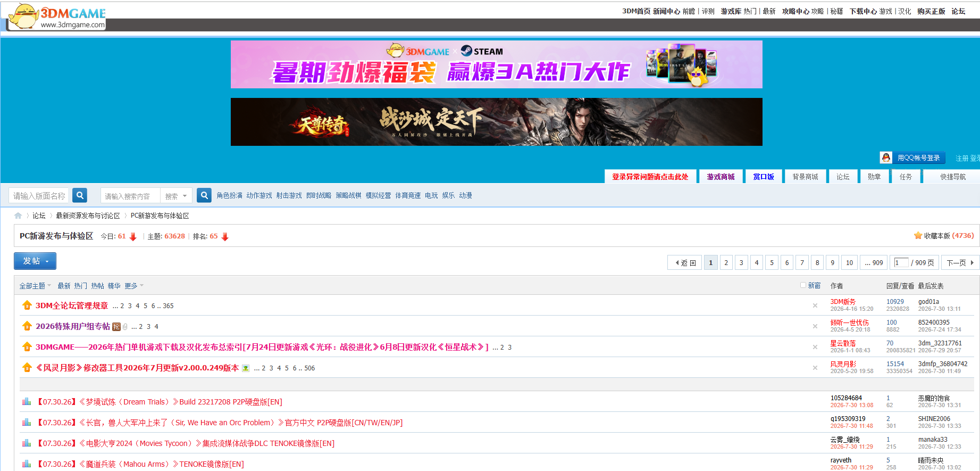Click the red down arrow after 今日 61
The image size is (980, 471).
click(x=133, y=237)
